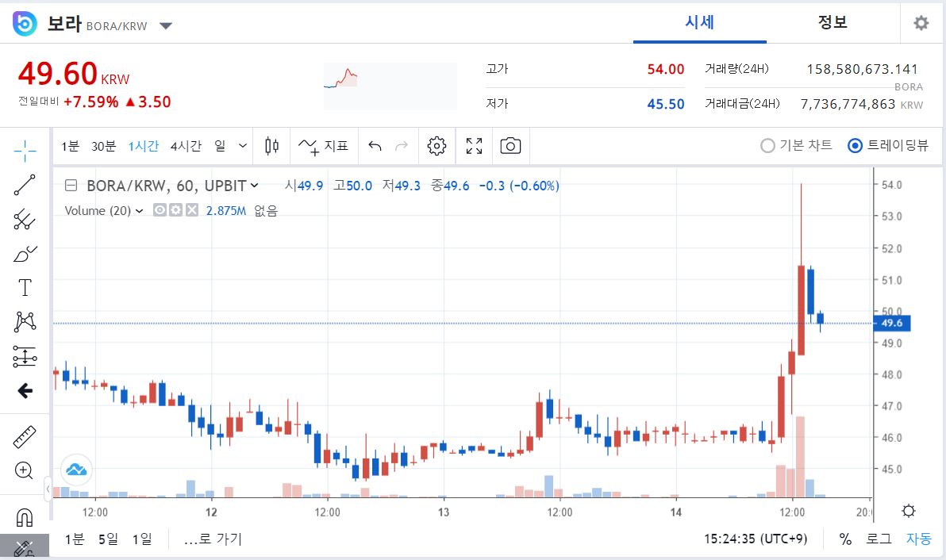The height and width of the screenshot is (560, 946).
Task: Click the mini price sparkline thumbnail
Action: [x=390, y=86]
